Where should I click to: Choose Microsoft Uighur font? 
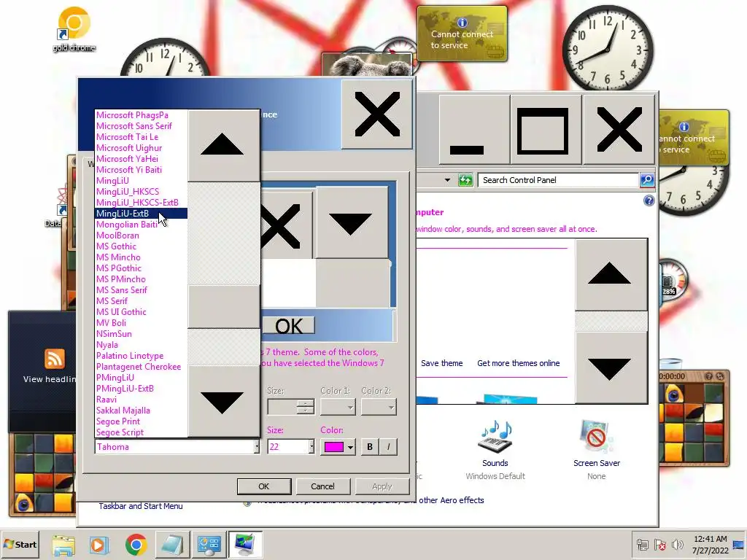[141, 148]
